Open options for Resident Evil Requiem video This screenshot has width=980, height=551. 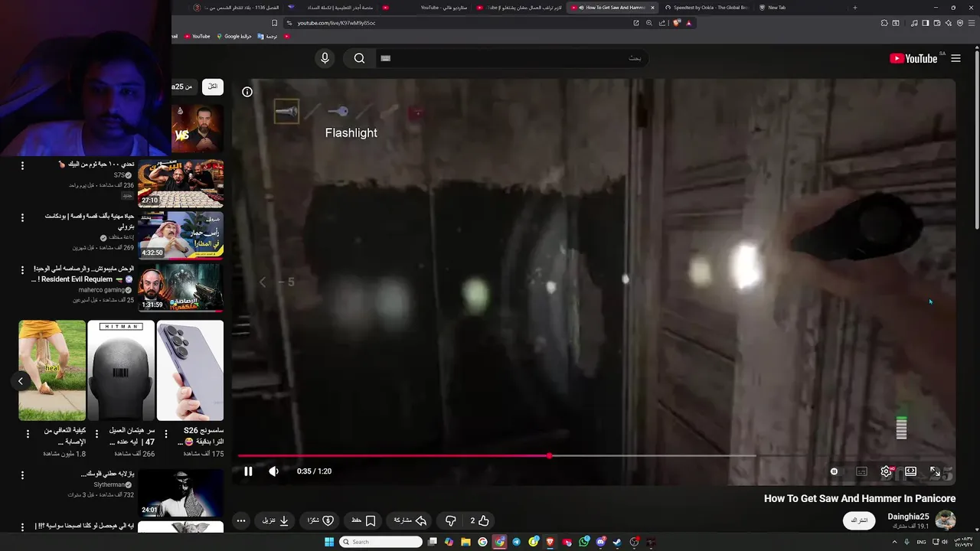(22, 270)
